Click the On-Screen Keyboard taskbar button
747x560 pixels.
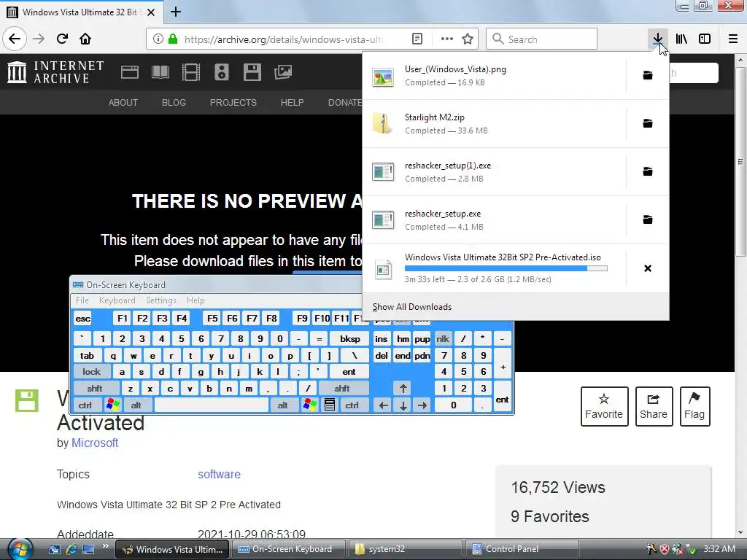[x=289, y=549]
